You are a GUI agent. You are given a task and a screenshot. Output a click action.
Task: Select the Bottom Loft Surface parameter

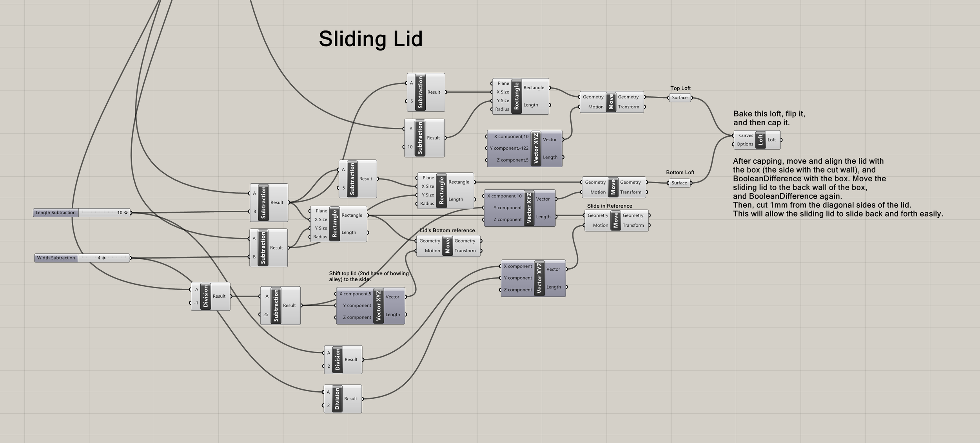pyautogui.click(x=679, y=183)
